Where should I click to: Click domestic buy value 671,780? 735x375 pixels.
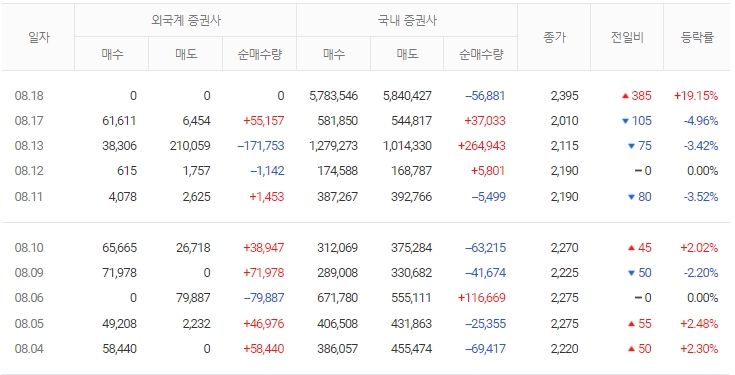pos(338,298)
